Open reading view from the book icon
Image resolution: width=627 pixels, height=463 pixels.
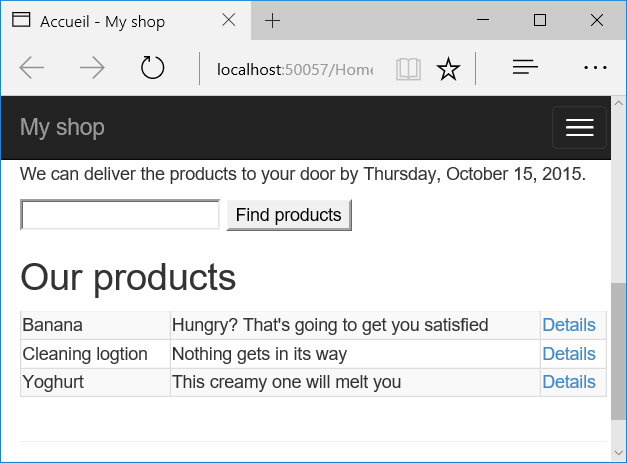407,69
